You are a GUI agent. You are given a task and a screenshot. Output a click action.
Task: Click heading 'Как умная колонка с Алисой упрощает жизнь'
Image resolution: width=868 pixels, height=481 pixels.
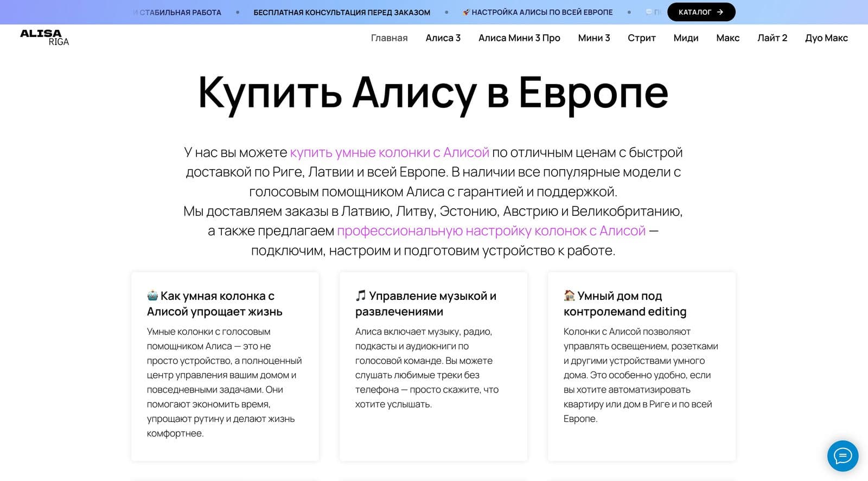click(215, 304)
